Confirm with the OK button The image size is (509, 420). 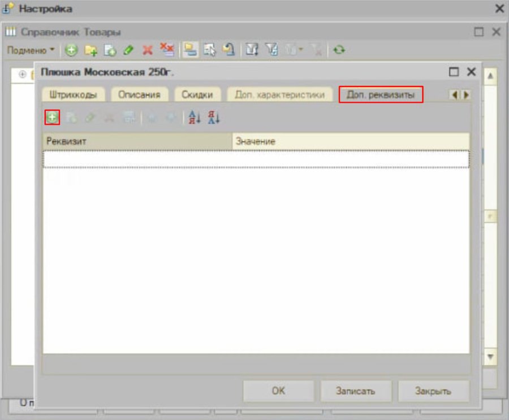278,391
